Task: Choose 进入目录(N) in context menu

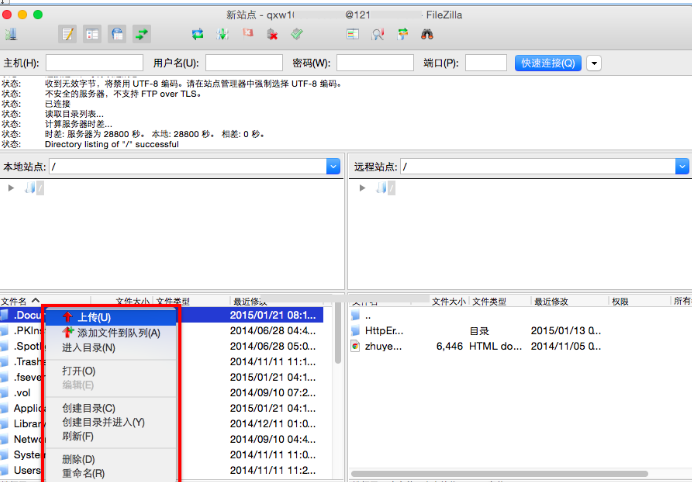Action: tap(111, 347)
